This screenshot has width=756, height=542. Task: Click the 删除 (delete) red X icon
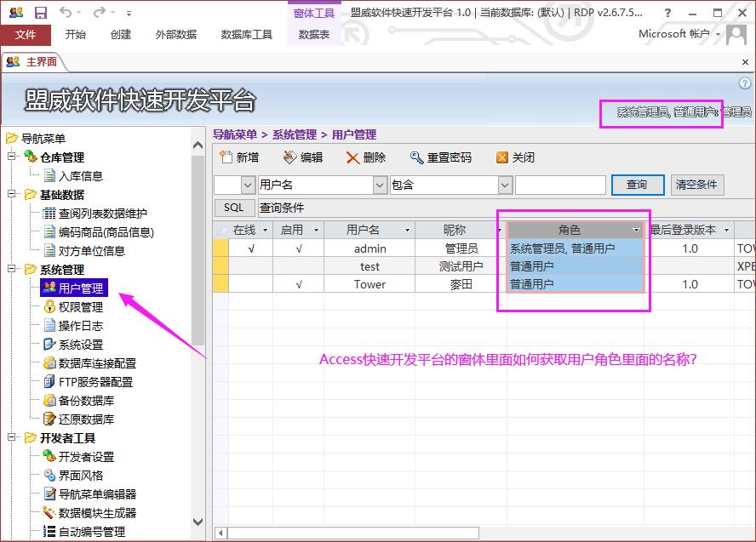(x=352, y=157)
